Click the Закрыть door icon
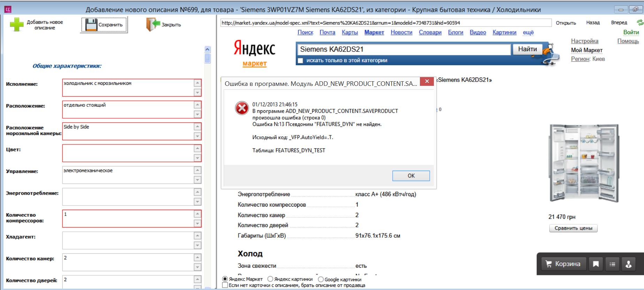The width and height of the screenshot is (644, 290). point(153,25)
